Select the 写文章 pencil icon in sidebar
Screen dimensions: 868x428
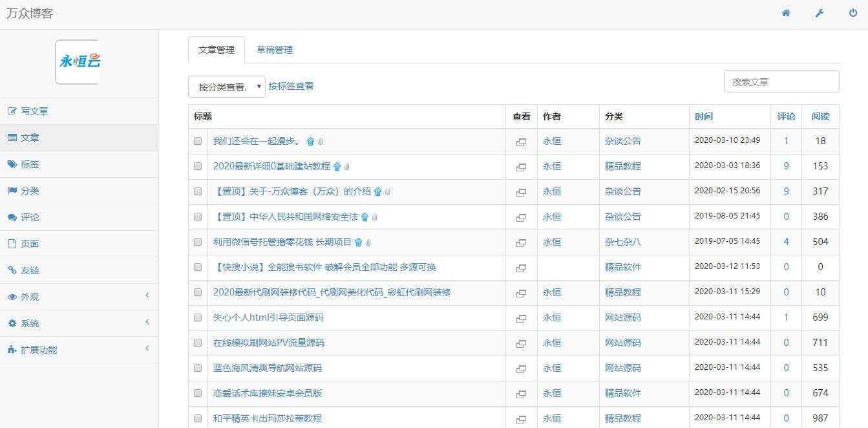click(x=12, y=111)
